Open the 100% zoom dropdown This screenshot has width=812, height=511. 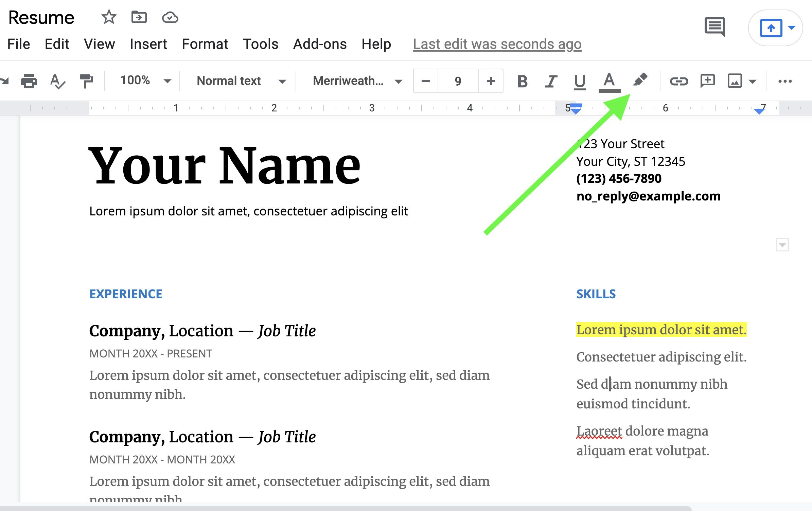click(x=145, y=81)
